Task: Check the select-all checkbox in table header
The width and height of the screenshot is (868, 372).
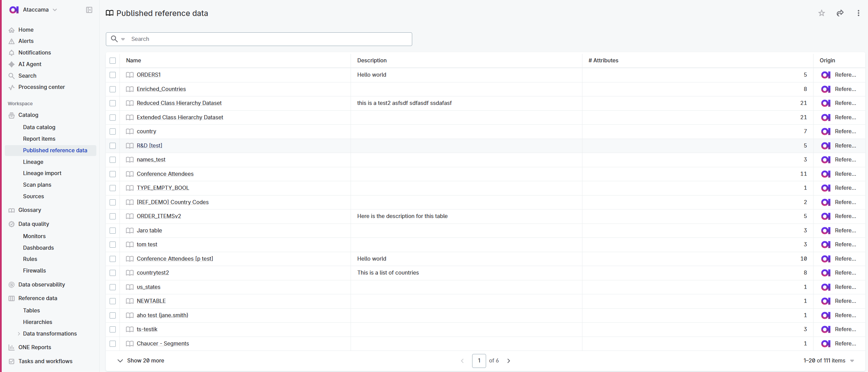Action: (113, 60)
